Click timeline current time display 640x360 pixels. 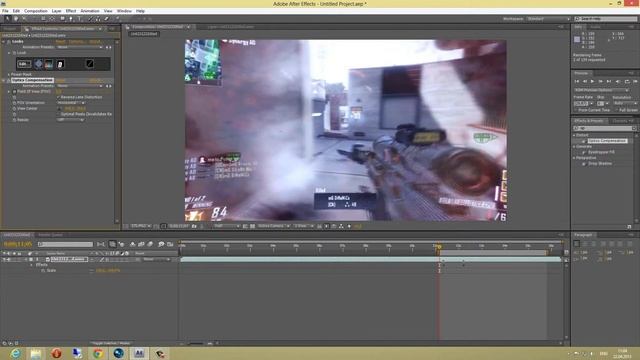coord(18,244)
